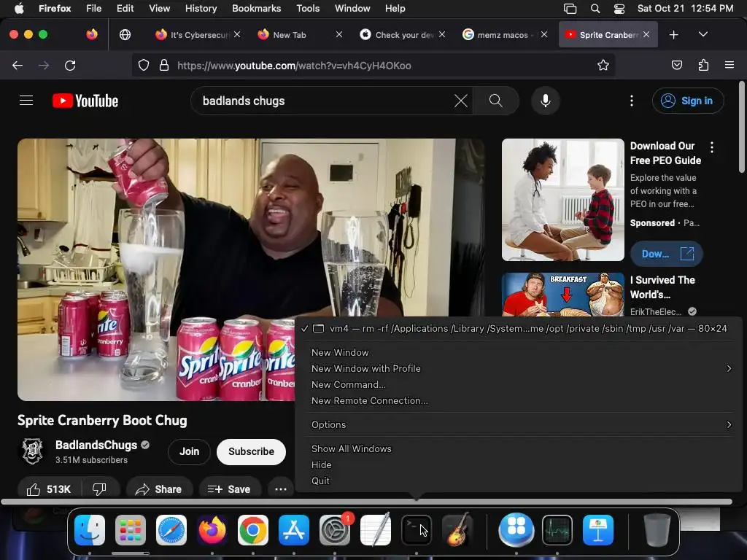
Task: Select checked vm4 rm -rf terminal window
Action: coord(519,329)
